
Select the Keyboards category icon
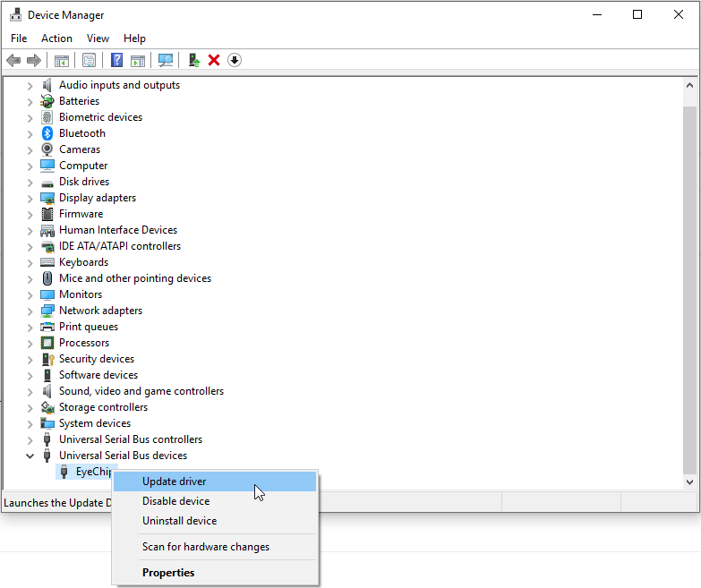point(47,262)
